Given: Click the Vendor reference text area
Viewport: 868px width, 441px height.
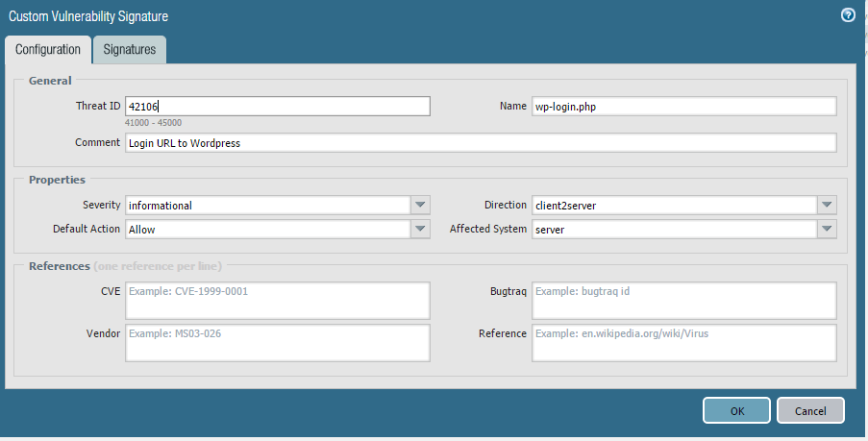Looking at the screenshot, I should coord(277,342).
